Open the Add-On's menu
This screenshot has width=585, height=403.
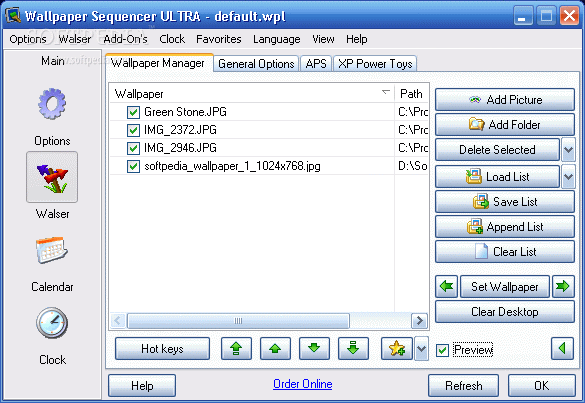(x=125, y=39)
